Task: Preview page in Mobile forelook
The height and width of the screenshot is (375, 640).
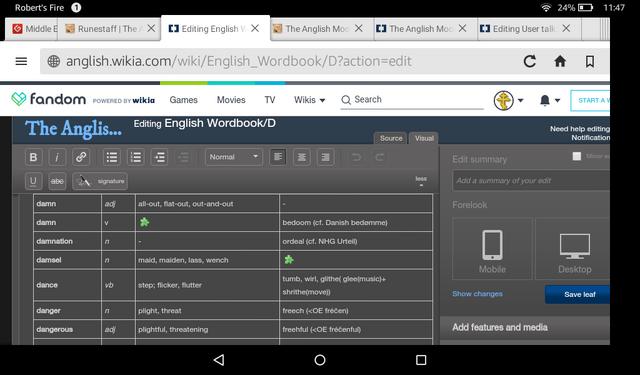Action: (x=492, y=249)
